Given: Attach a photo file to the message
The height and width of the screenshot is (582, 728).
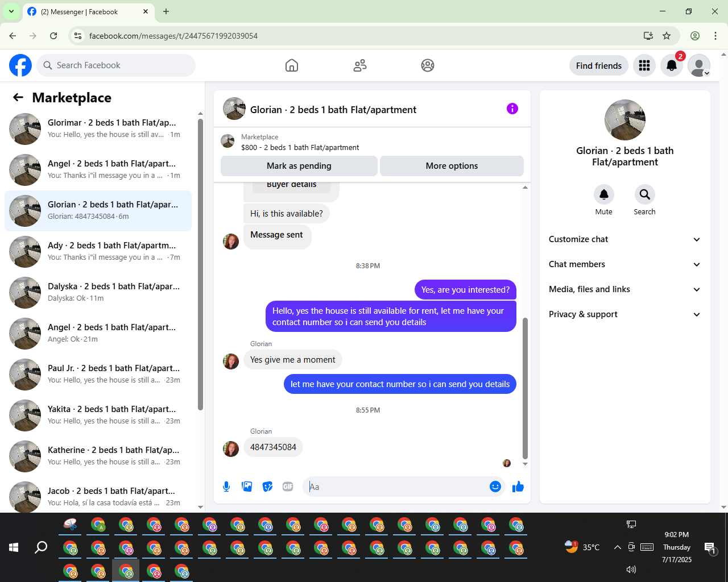Looking at the screenshot, I should pyautogui.click(x=247, y=487).
